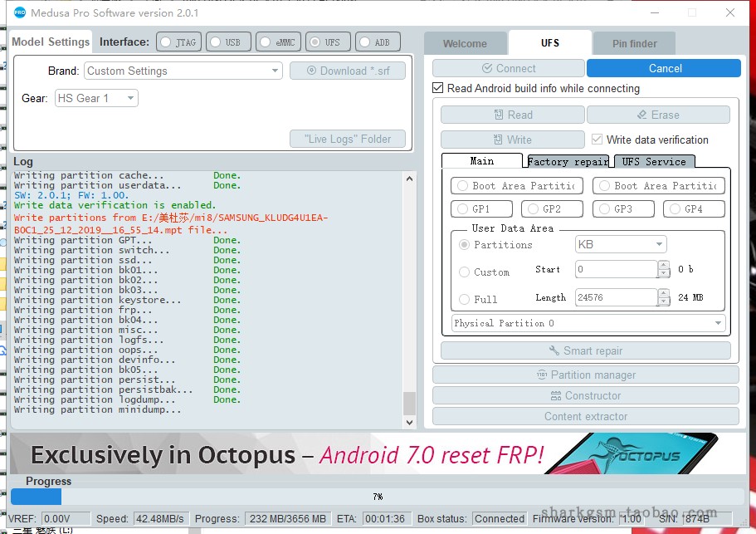The image size is (756, 534).
Task: Click the Medusa Pro logo icon
Action: [20, 13]
